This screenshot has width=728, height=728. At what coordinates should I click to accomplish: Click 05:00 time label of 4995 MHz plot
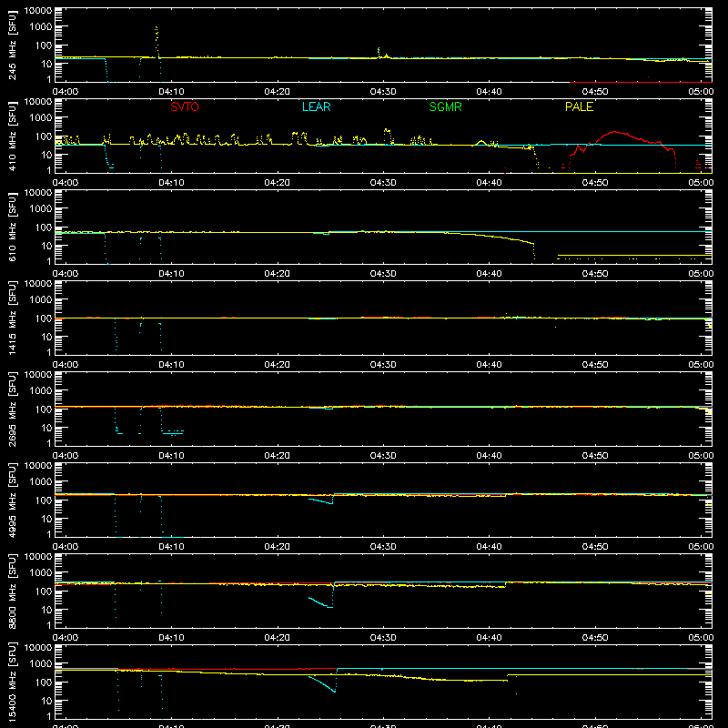(701, 547)
